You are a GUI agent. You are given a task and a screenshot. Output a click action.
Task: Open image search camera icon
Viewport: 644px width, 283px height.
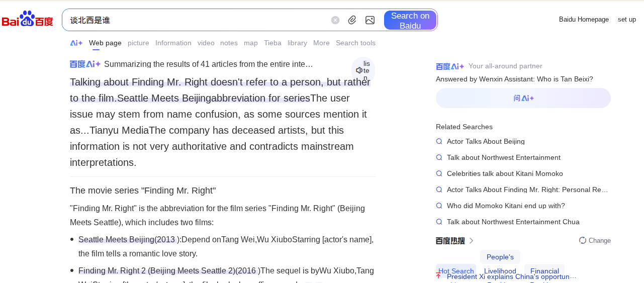370,20
